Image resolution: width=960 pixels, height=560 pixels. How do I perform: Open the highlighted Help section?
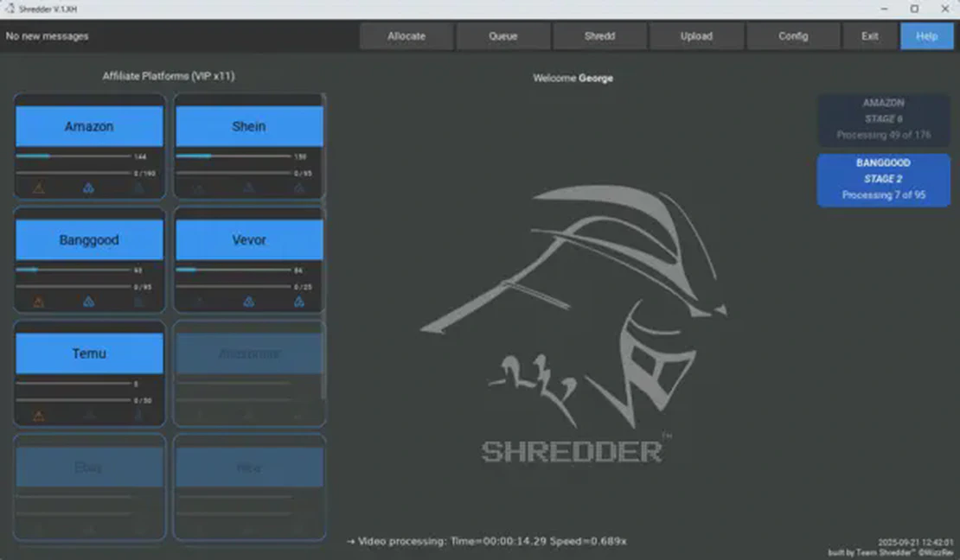pyautogui.click(x=926, y=36)
